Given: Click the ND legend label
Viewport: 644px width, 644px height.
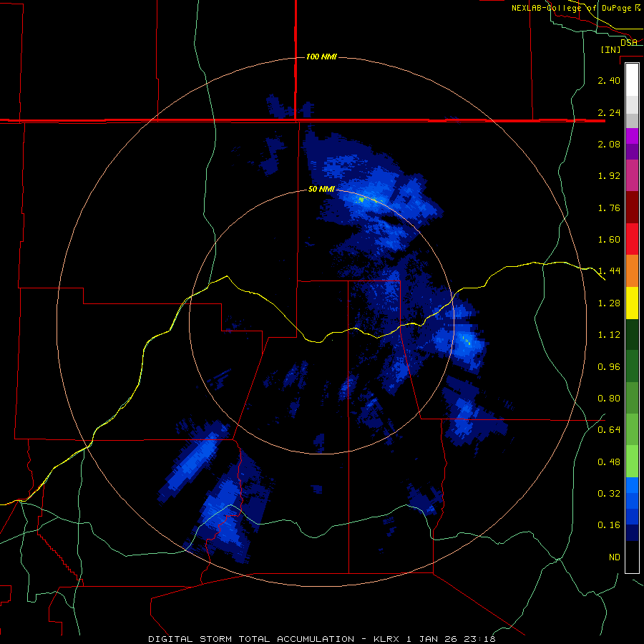Looking at the screenshot, I should coord(615,557).
